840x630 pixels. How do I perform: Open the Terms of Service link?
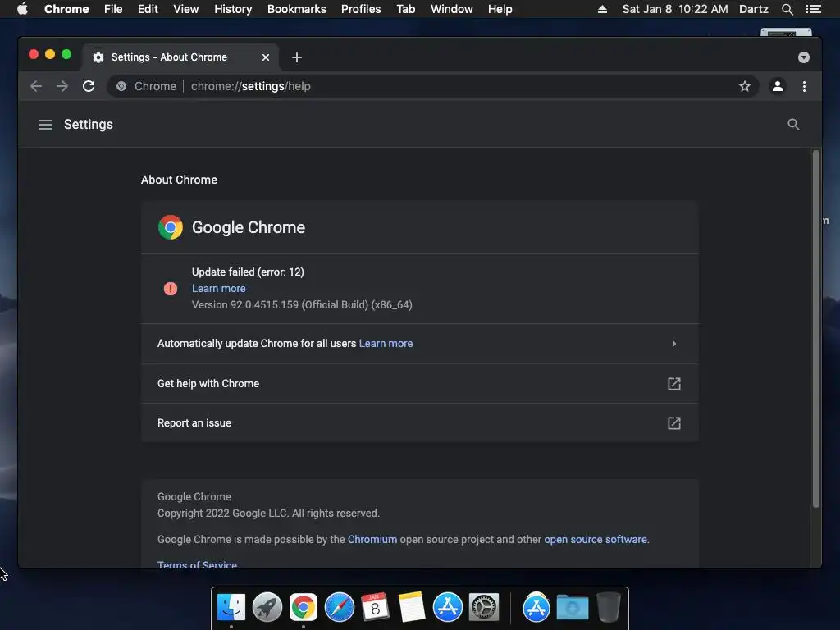(197, 564)
